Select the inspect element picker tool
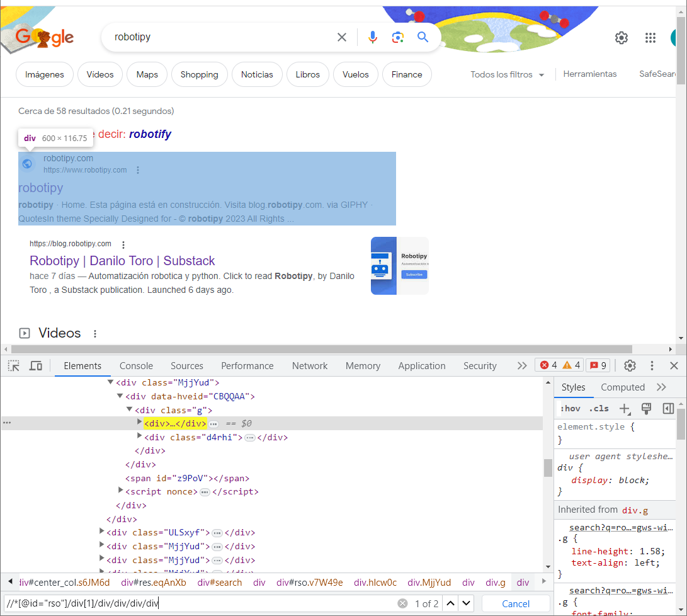The image size is (687, 616). coord(13,365)
